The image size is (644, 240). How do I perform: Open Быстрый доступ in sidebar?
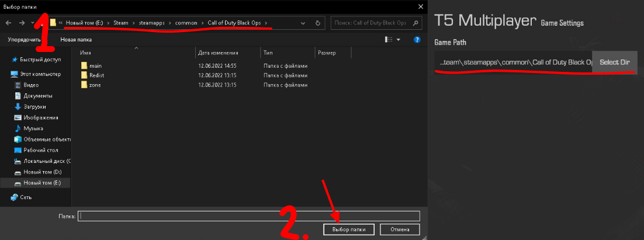41,60
